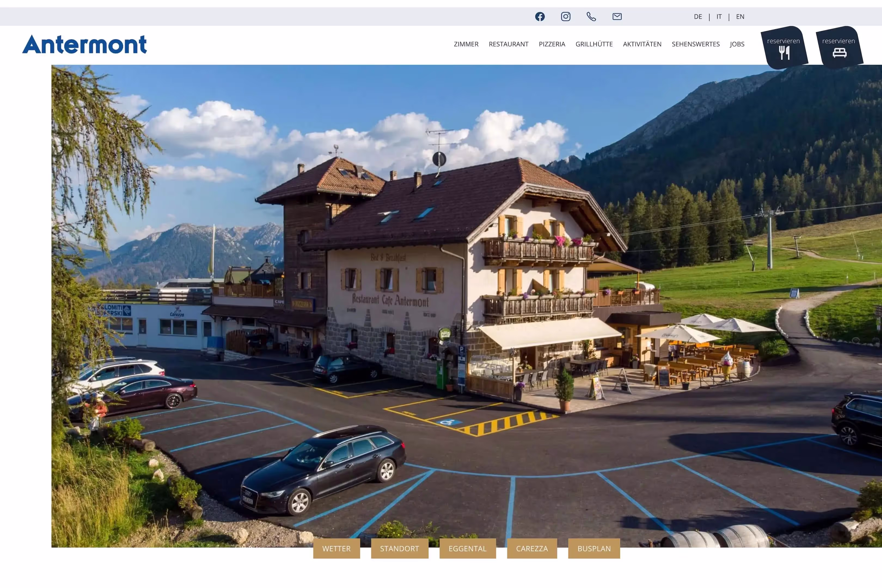882x588 pixels.
Task: Switch language to IT
Action: [719, 17]
